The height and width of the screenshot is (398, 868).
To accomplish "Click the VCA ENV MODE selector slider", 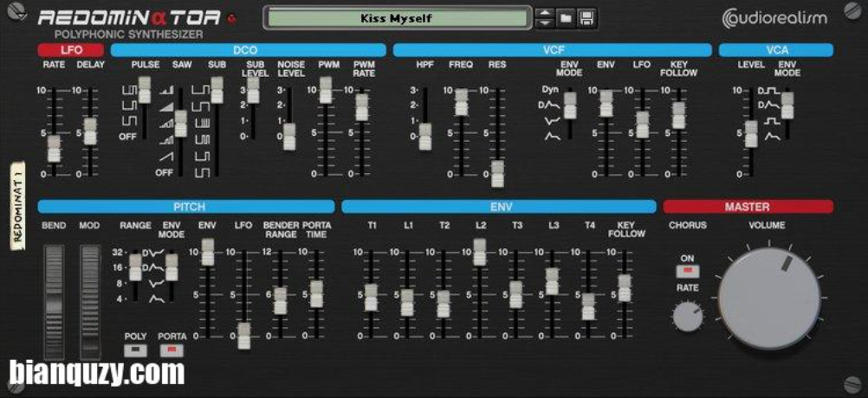I will click(x=787, y=106).
